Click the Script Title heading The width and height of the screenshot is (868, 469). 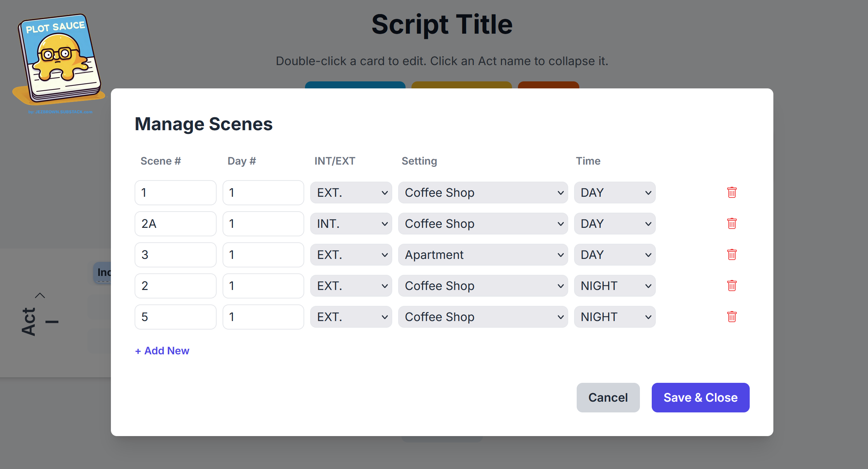click(442, 24)
